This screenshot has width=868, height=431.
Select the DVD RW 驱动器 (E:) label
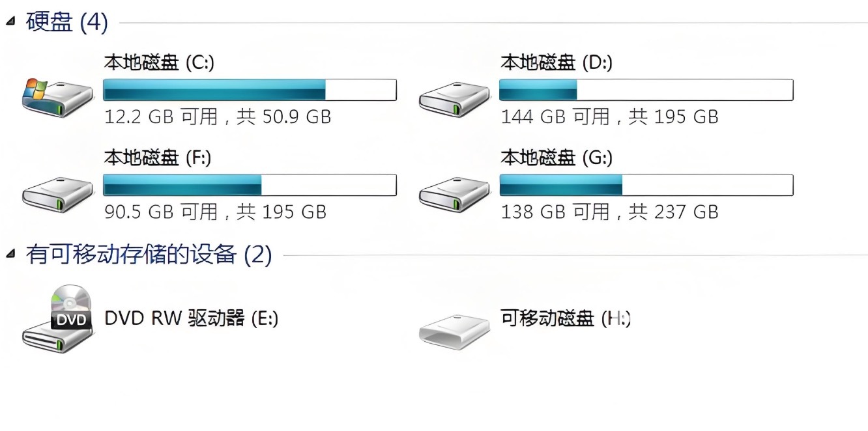coord(191,318)
